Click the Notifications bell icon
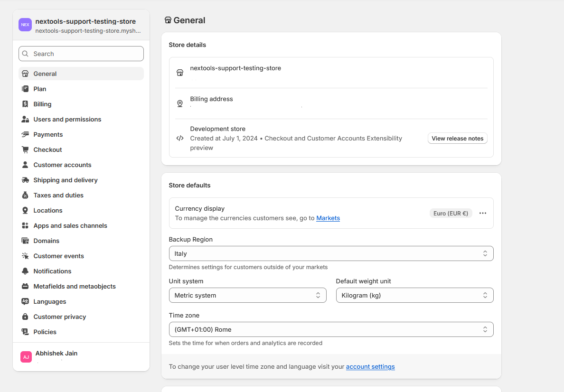This screenshot has height=392, width=564. (x=25, y=271)
